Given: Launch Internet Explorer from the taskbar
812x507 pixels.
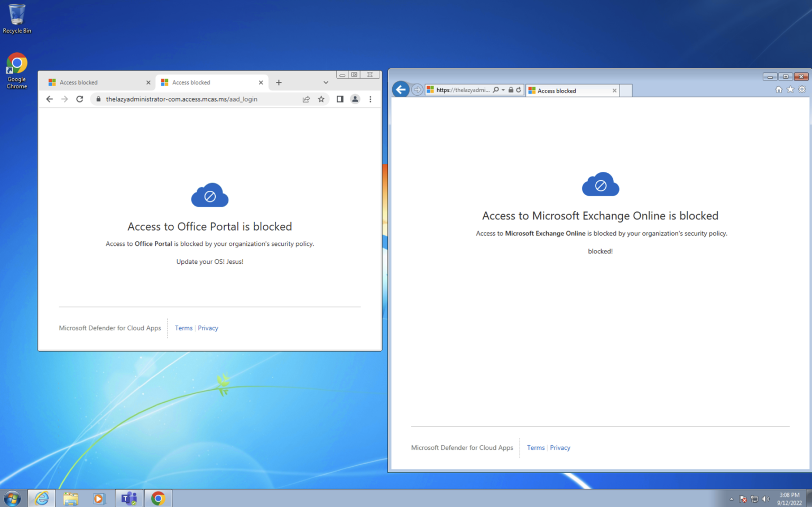Looking at the screenshot, I should click(42, 498).
